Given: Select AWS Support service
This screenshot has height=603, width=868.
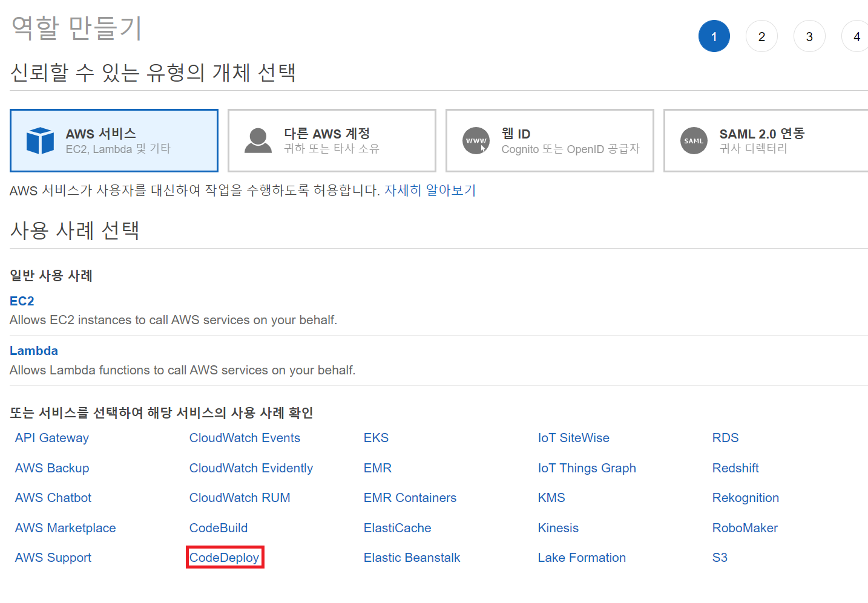Looking at the screenshot, I should pos(53,558).
